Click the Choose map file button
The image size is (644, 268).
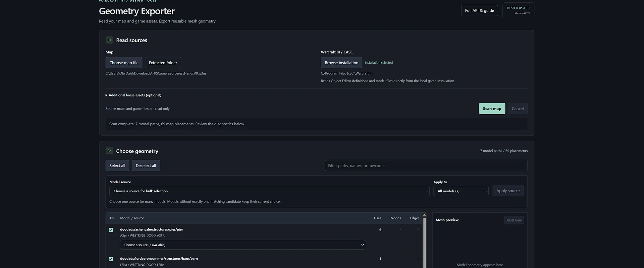click(124, 63)
